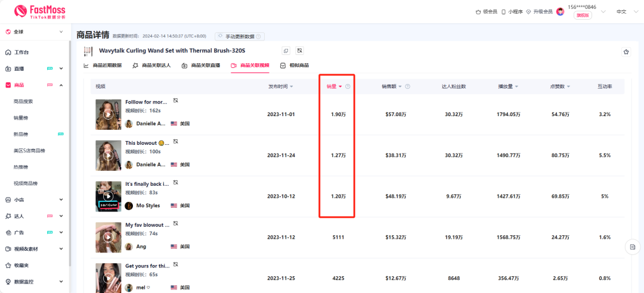The width and height of the screenshot is (644, 293).
Task: Open the user avatar in top bar
Action: coord(560,11)
